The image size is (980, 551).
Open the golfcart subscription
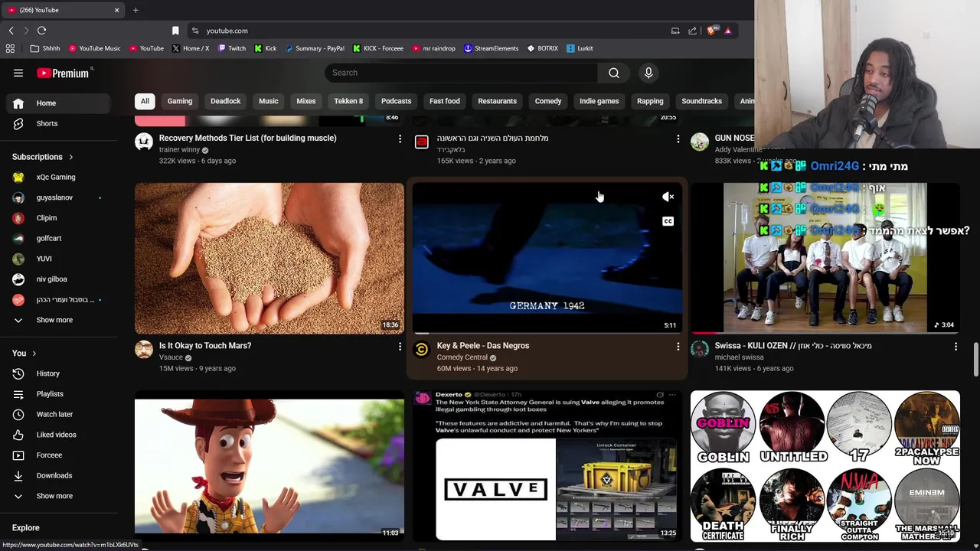(60, 238)
